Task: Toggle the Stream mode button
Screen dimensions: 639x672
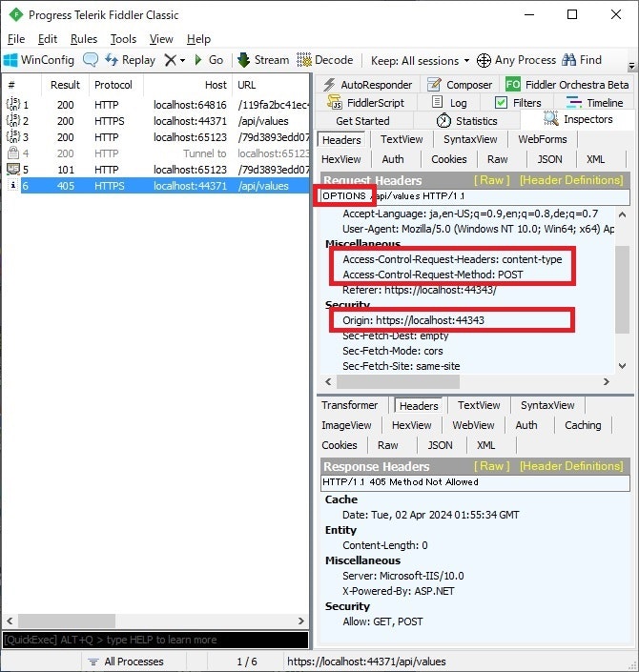Action: (x=263, y=60)
